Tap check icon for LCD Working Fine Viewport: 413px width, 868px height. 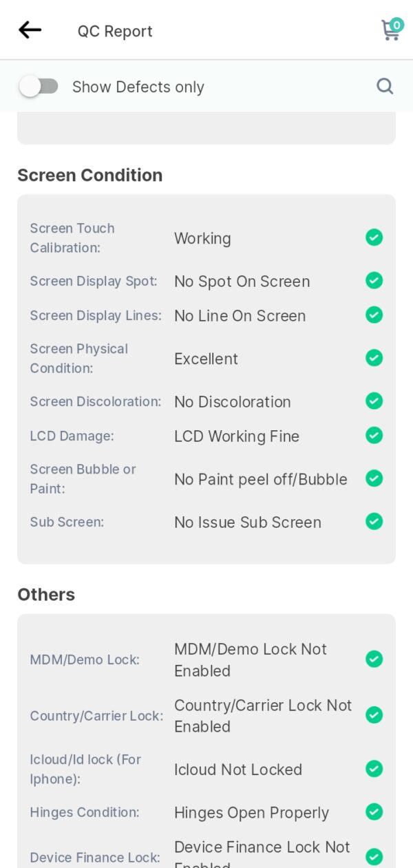374,436
